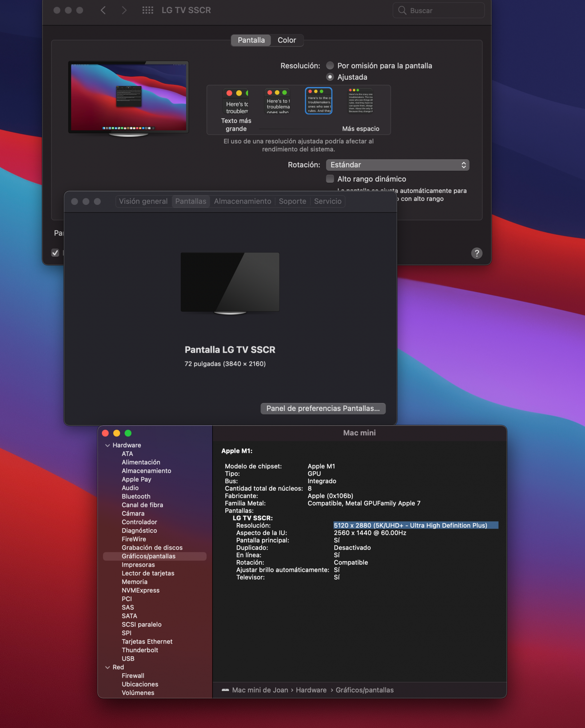Collapse the Red section in sidebar
585x728 pixels.
pyautogui.click(x=108, y=667)
